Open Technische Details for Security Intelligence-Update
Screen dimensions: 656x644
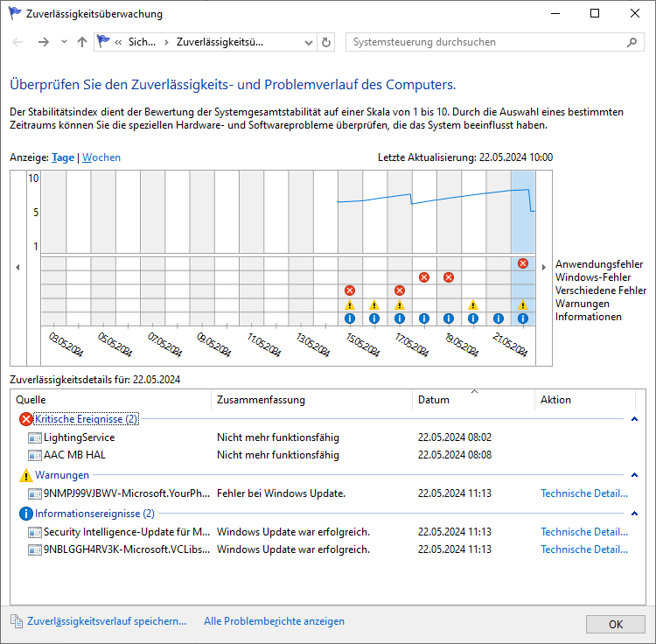point(584,532)
